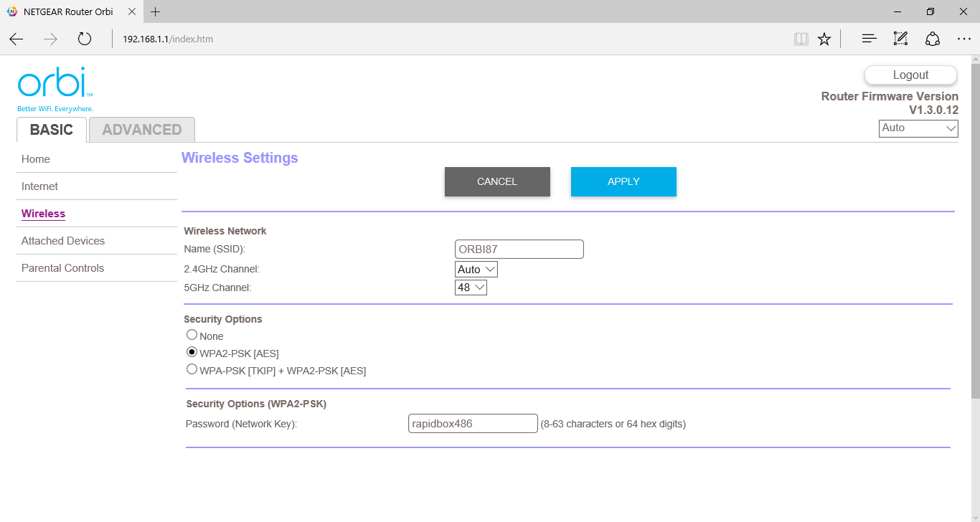
Task: Open the reading view book icon
Action: tap(801, 39)
